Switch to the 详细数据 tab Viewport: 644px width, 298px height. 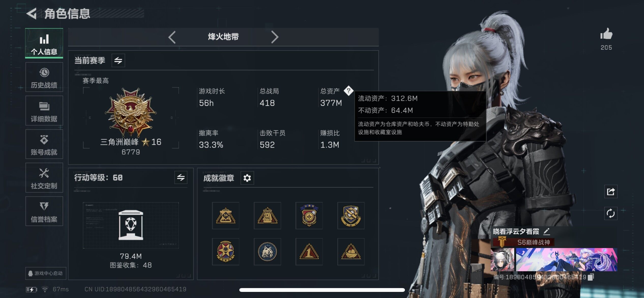[44, 111]
